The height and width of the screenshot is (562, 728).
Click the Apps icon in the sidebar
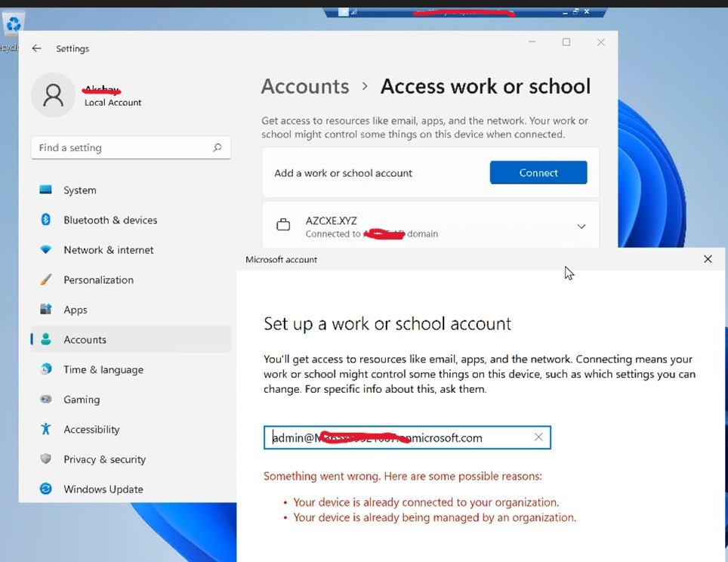coord(45,310)
